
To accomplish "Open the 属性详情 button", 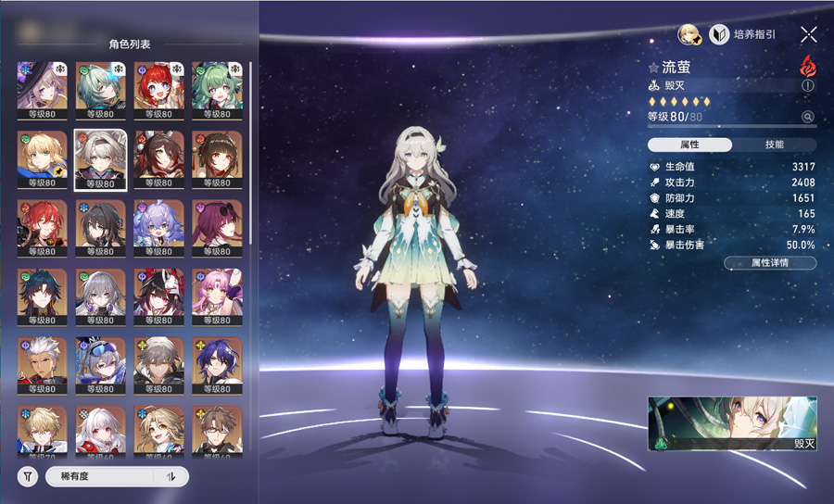I will [770, 262].
